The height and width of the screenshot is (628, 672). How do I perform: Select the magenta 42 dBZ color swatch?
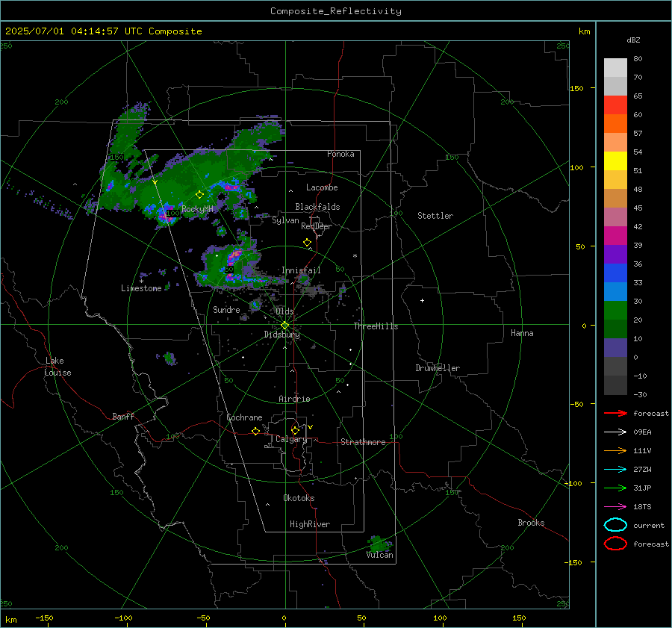tap(615, 235)
